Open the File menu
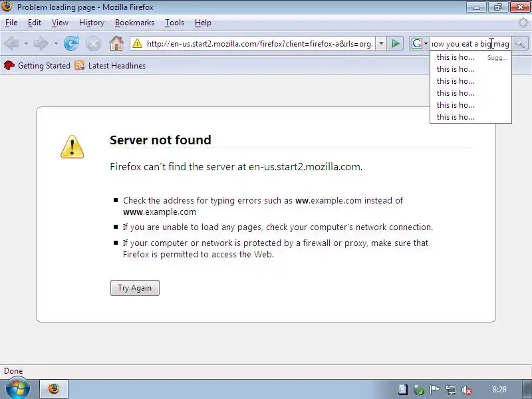Image resolution: width=532 pixels, height=399 pixels. tap(11, 23)
